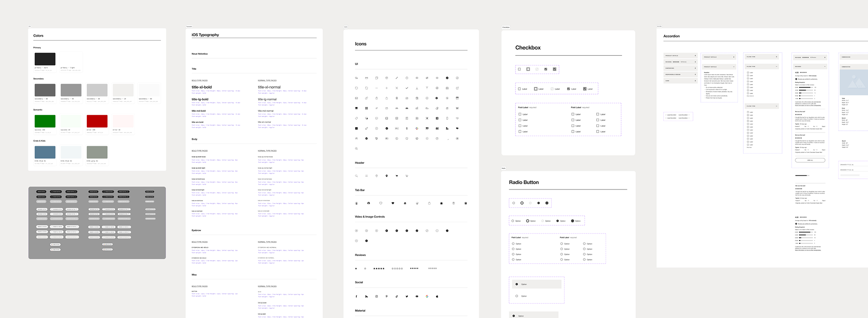The width and height of the screenshot is (868, 318).
Task: Select the zoom magnifier icon below the UI grid
Action: click(x=356, y=148)
